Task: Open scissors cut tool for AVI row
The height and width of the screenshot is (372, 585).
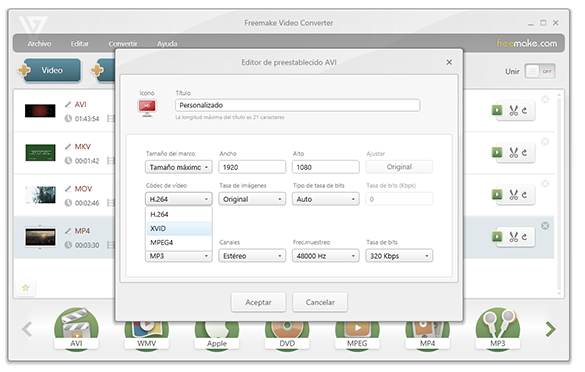Action: pos(514,110)
